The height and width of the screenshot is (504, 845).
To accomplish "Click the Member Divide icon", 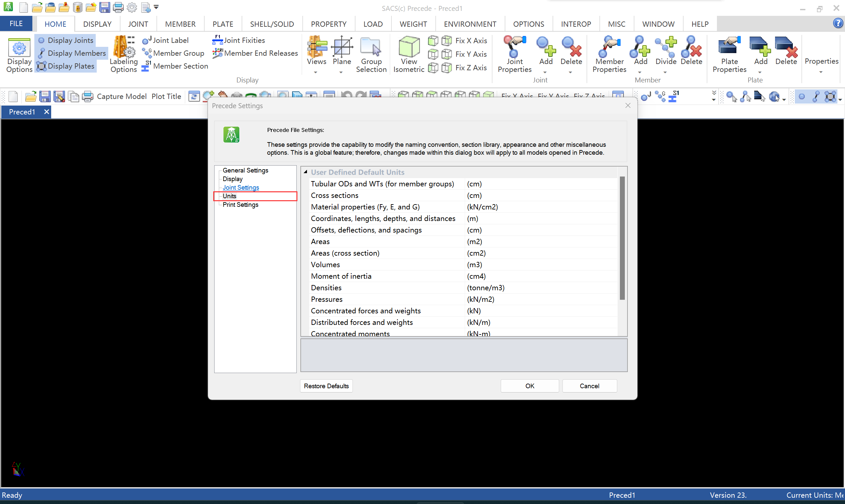I will point(666,47).
